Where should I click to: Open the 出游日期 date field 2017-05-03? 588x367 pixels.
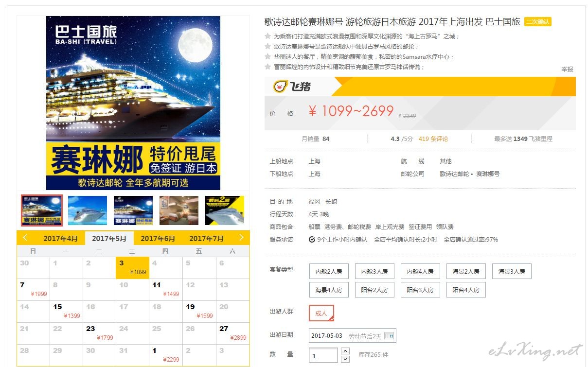[x=353, y=336]
